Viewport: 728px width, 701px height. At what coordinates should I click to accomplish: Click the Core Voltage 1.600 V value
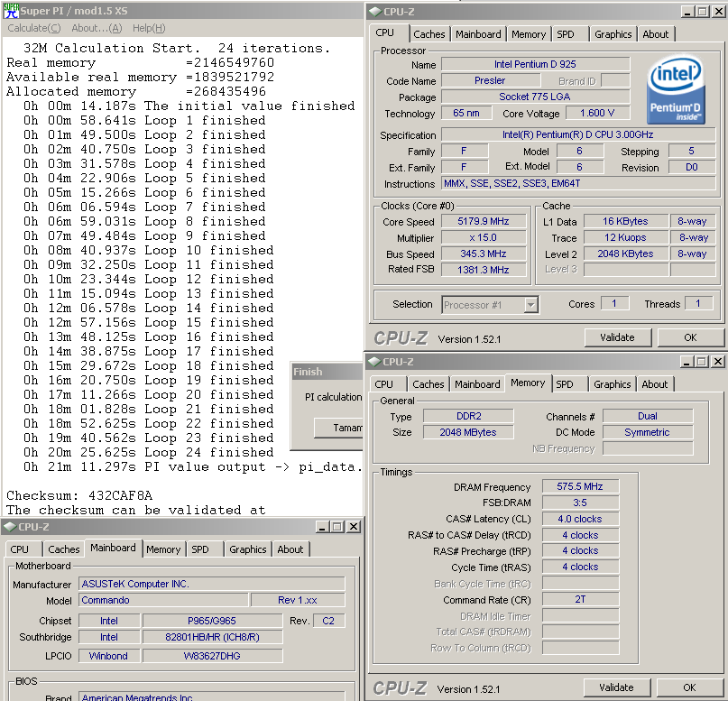pos(597,113)
